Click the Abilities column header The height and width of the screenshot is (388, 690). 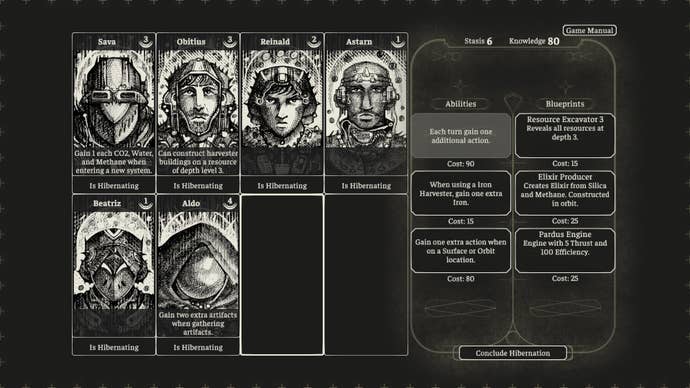tap(461, 104)
